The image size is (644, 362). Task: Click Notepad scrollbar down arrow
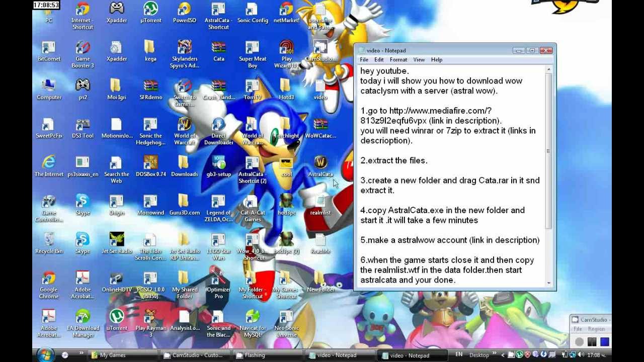pyautogui.click(x=548, y=283)
